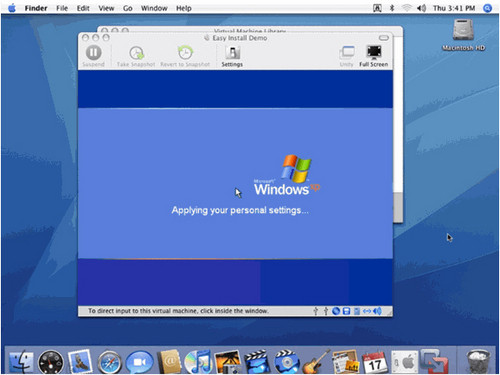Launch Mail from the Dock
Screen dimensions: 500x375
click(x=80, y=362)
